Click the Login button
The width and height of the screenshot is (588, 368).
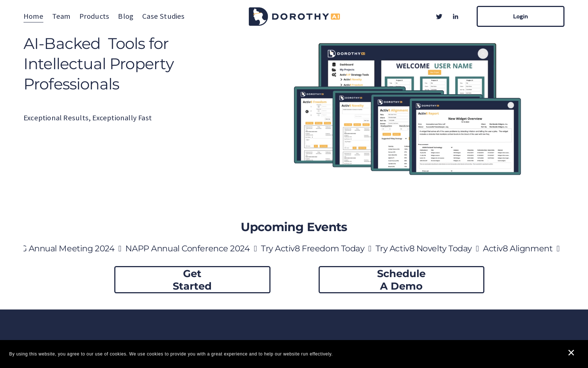coord(520,16)
